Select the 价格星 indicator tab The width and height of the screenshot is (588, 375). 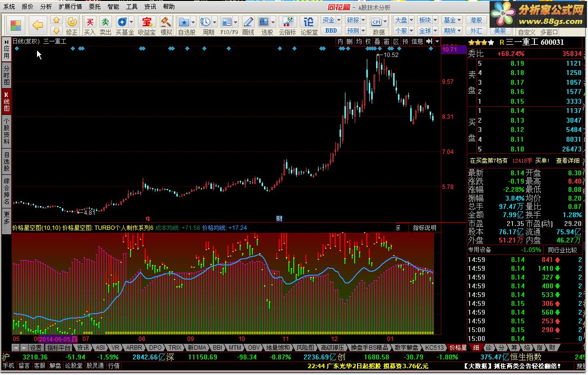(x=458, y=348)
